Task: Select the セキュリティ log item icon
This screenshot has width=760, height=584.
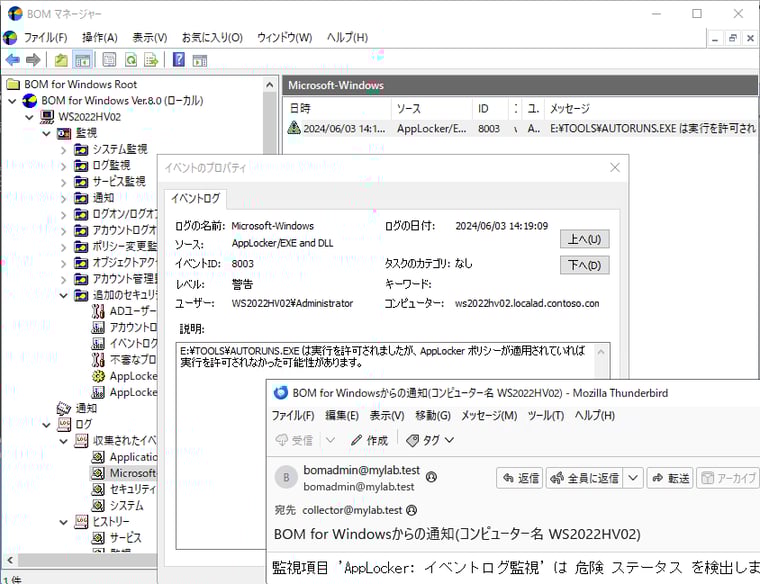Action: pyautogui.click(x=98, y=489)
